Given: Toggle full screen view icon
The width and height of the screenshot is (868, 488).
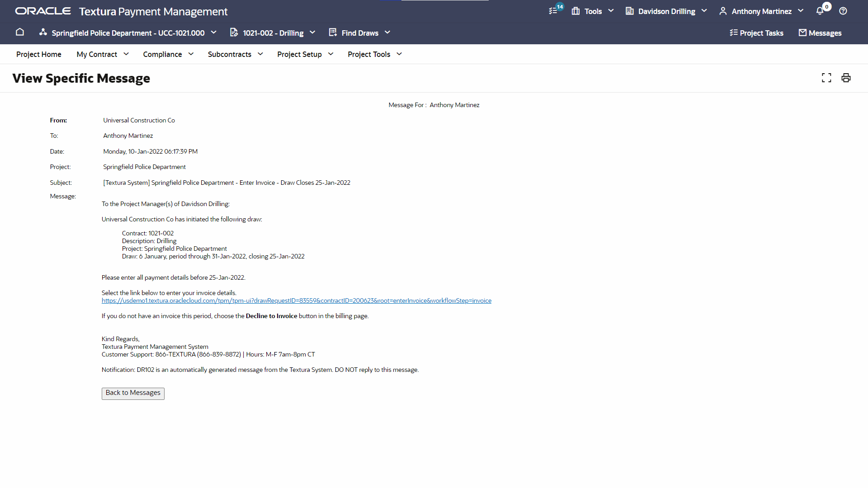Looking at the screenshot, I should [826, 78].
